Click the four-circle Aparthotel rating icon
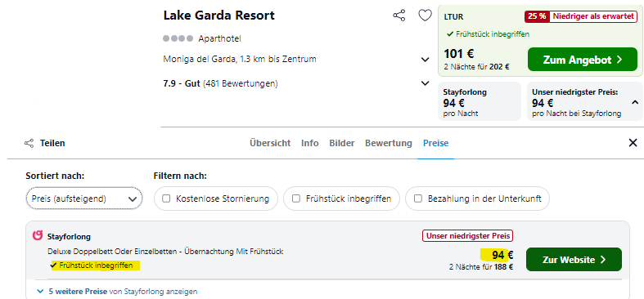Viewport: 644px width, 299px height. (178, 38)
